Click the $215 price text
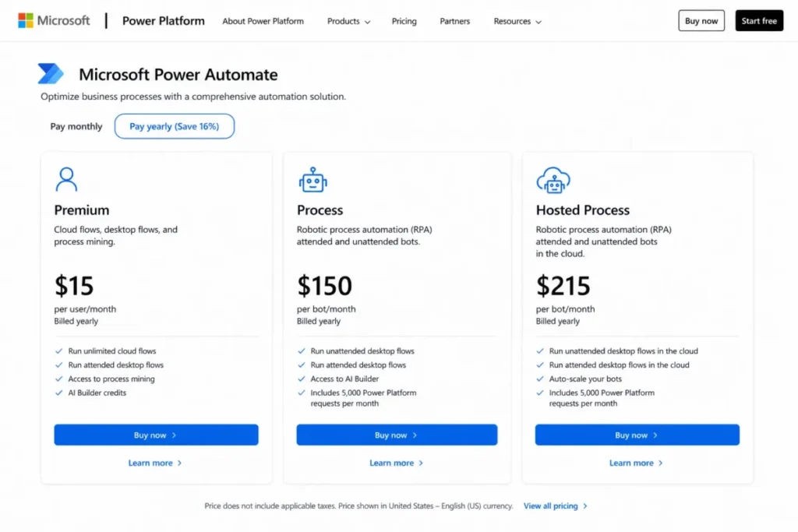This screenshot has width=798, height=532. pyautogui.click(x=563, y=285)
